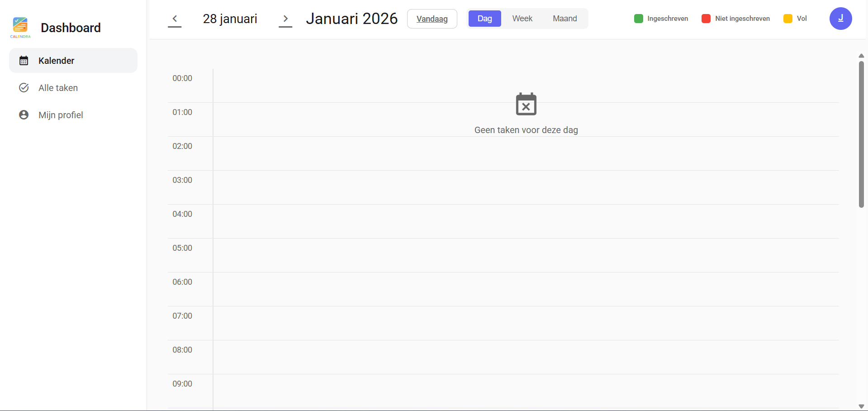Click the green Ingeschreven legend swatch
The height and width of the screenshot is (411, 868).
click(x=639, y=19)
